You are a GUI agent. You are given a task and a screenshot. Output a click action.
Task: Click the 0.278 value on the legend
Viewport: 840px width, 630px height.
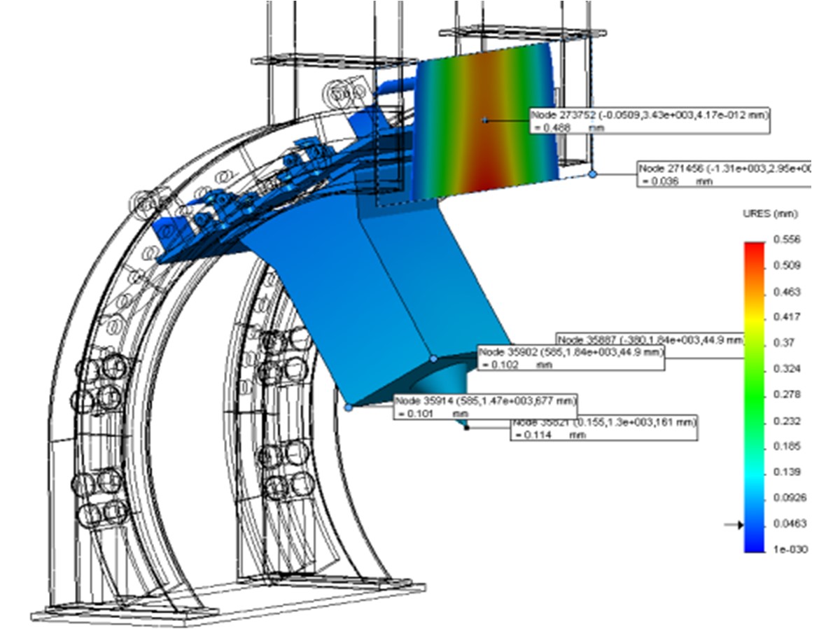pyautogui.click(x=786, y=395)
